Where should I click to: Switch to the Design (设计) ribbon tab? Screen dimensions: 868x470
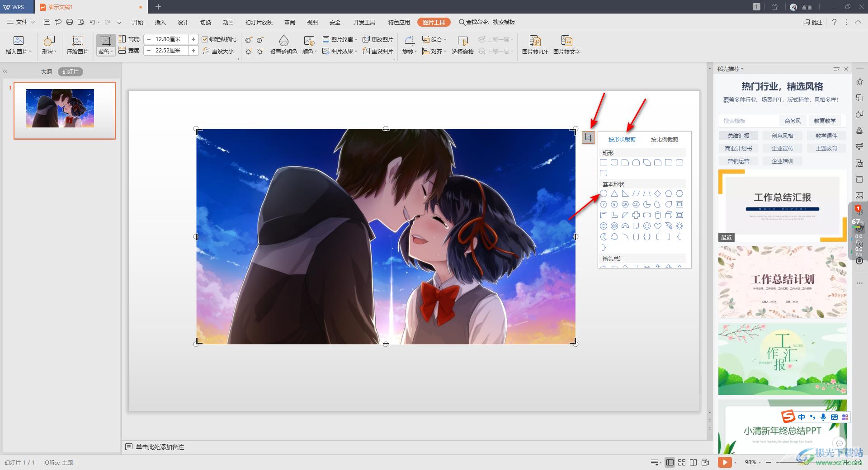point(183,22)
